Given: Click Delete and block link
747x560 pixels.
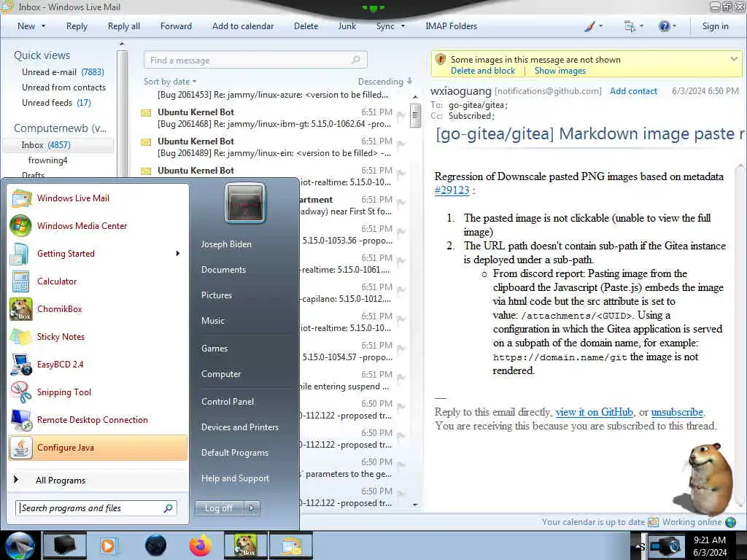Looking at the screenshot, I should click(483, 71).
